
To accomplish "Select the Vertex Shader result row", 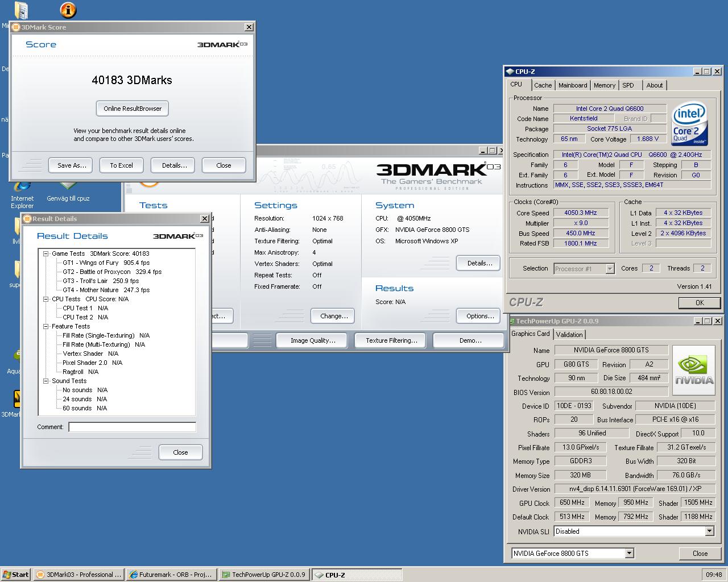I will pos(90,354).
